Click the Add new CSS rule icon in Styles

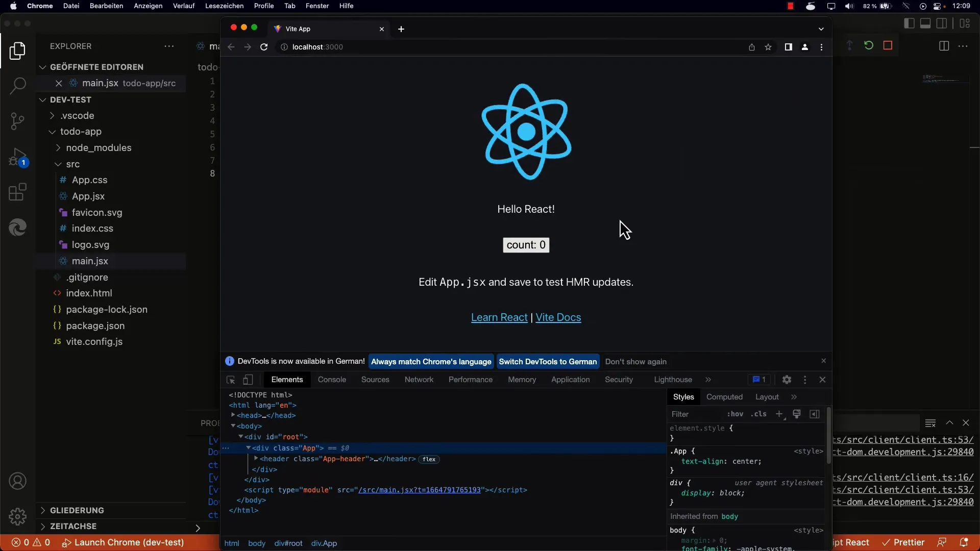click(779, 414)
